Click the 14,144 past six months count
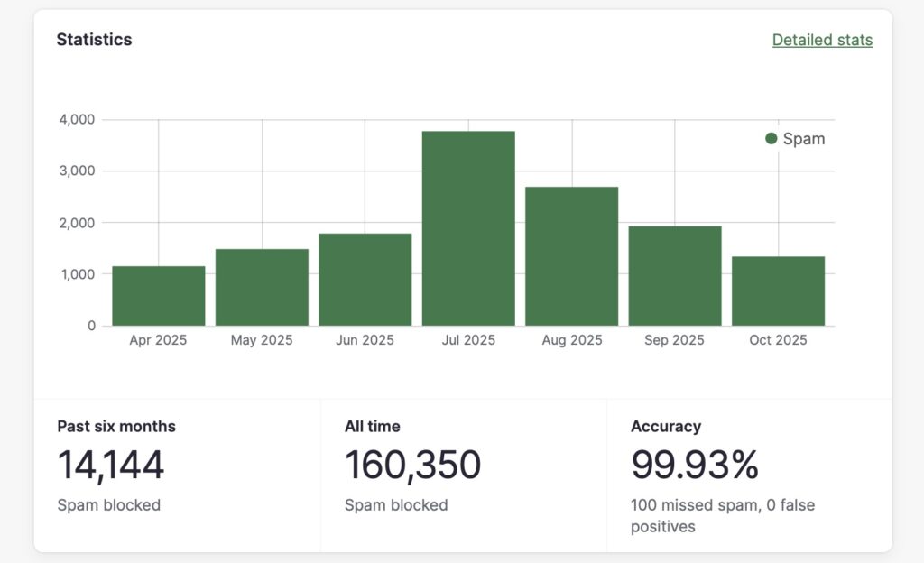The height and width of the screenshot is (563, 924). tap(111, 465)
